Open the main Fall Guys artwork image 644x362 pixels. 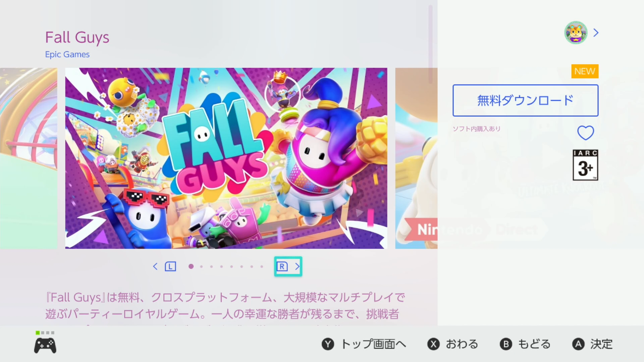coord(226,158)
